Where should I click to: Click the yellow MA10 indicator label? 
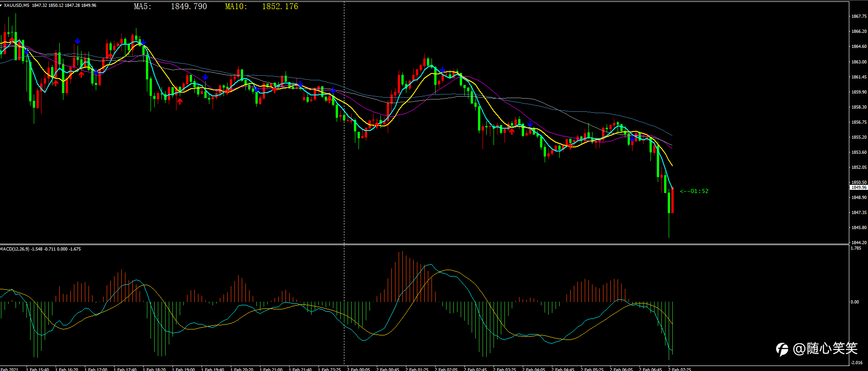[x=236, y=6]
